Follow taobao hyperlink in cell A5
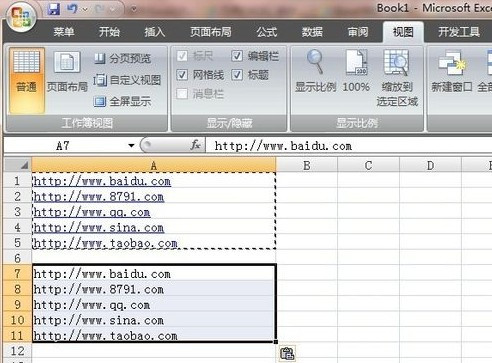The image size is (492, 363). point(106,243)
